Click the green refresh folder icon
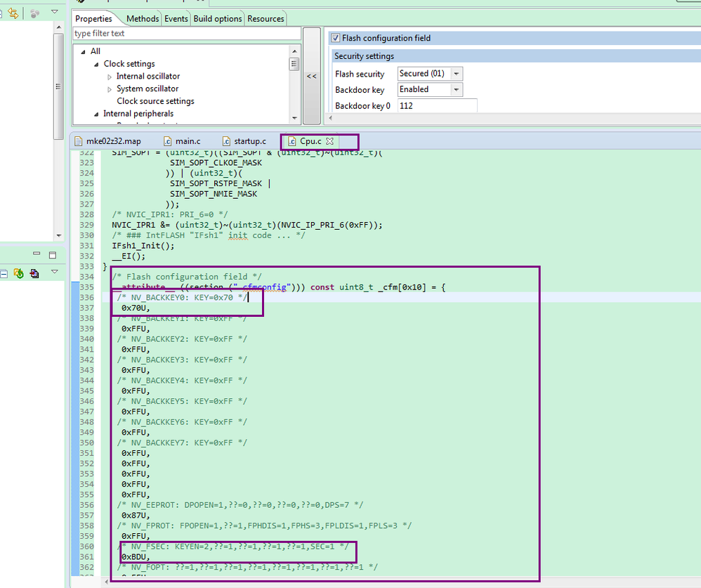This screenshot has width=701, height=588. pos(19,273)
